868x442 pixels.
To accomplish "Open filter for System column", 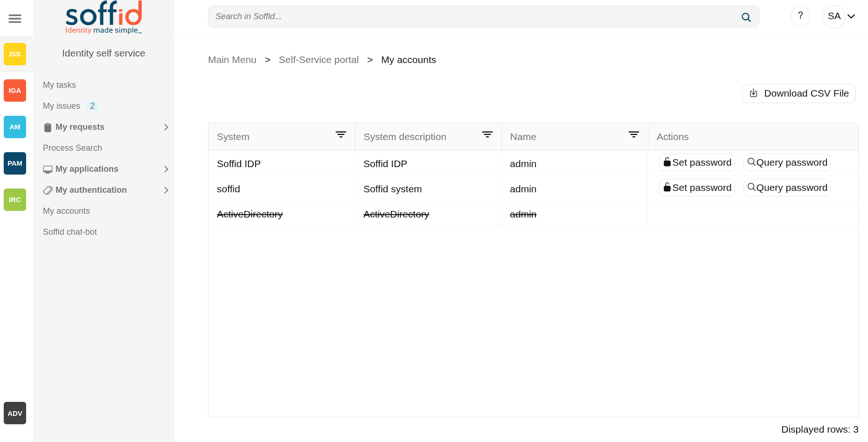I will point(341,135).
